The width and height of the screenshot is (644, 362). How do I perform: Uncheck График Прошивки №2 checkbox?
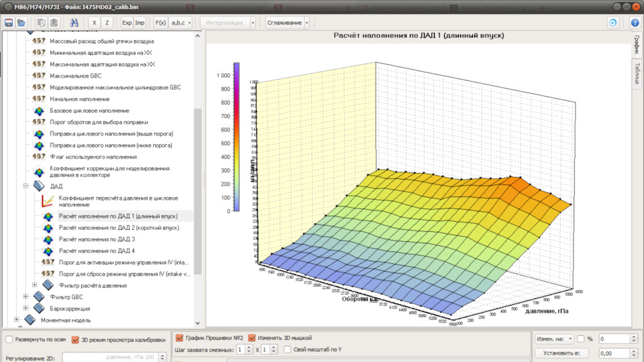click(180, 338)
